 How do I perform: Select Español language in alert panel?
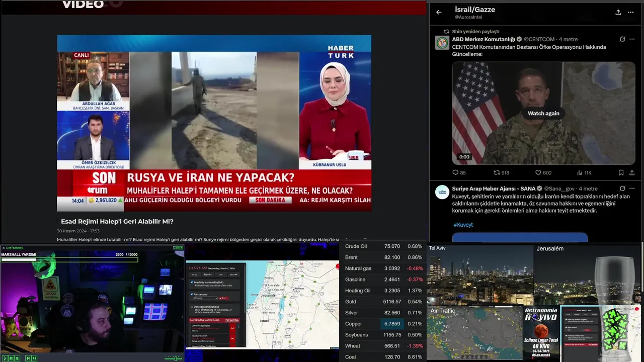pyautogui.click(x=207, y=275)
